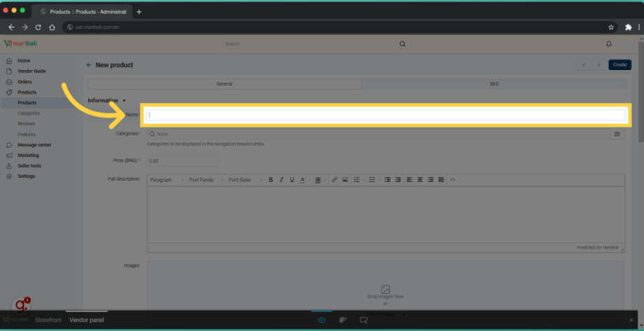Open the source code view in editor
The height and width of the screenshot is (331, 644).
pyautogui.click(x=452, y=180)
